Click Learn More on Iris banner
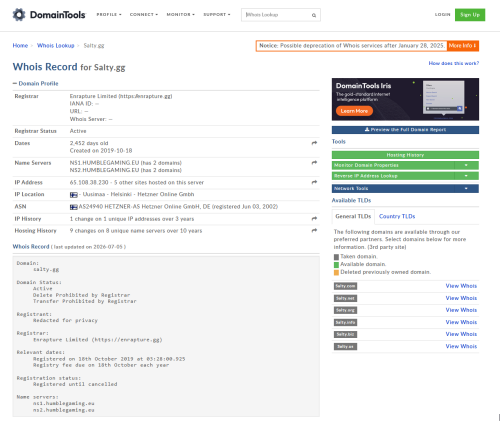 point(354,111)
